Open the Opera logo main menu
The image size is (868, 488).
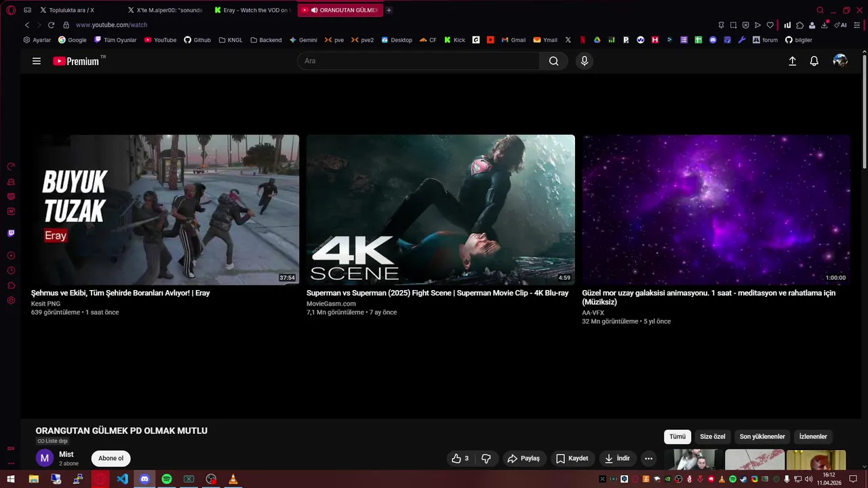pyautogui.click(x=11, y=10)
